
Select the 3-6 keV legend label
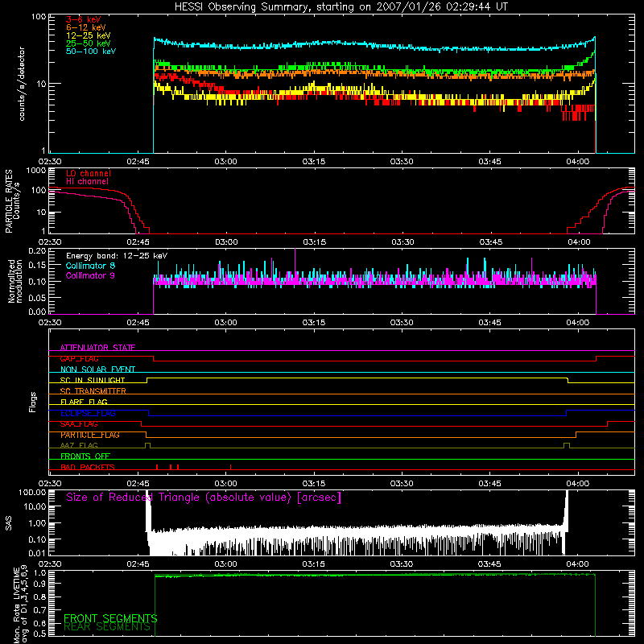(83, 19)
